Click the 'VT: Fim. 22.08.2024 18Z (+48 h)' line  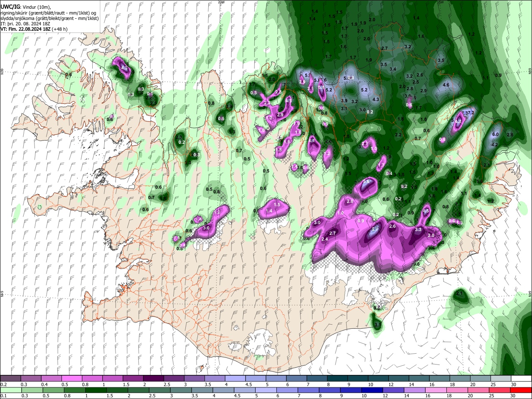coord(34,29)
